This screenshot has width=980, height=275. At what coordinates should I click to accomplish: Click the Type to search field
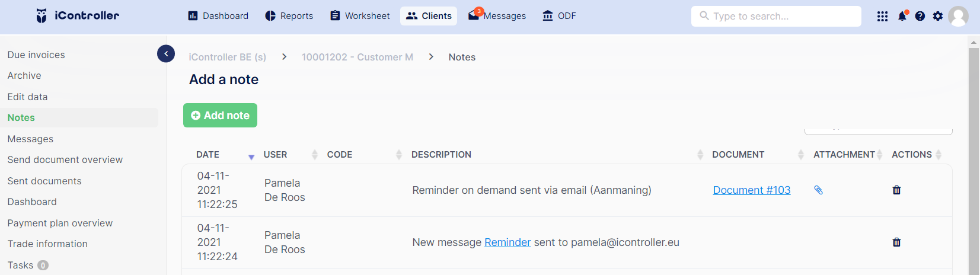(776, 16)
